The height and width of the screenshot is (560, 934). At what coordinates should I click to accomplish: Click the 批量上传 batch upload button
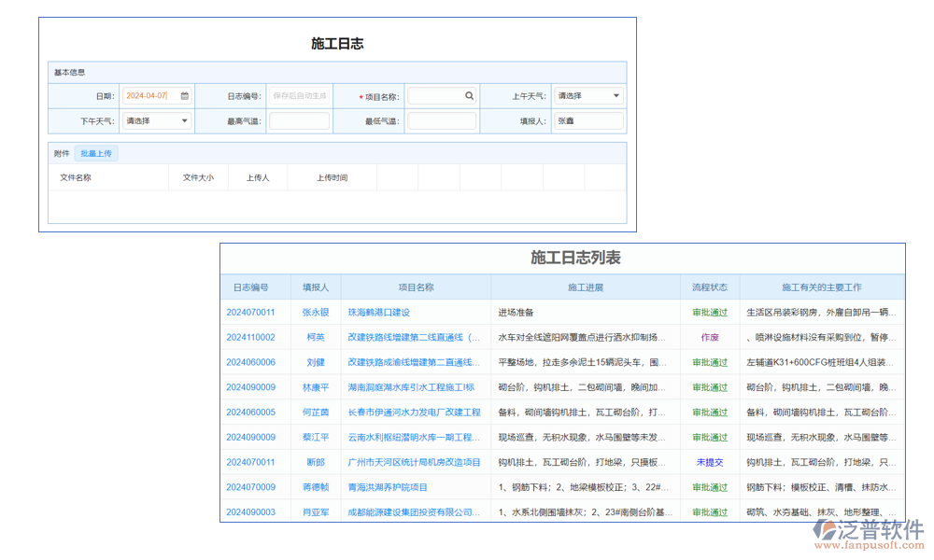pos(94,153)
